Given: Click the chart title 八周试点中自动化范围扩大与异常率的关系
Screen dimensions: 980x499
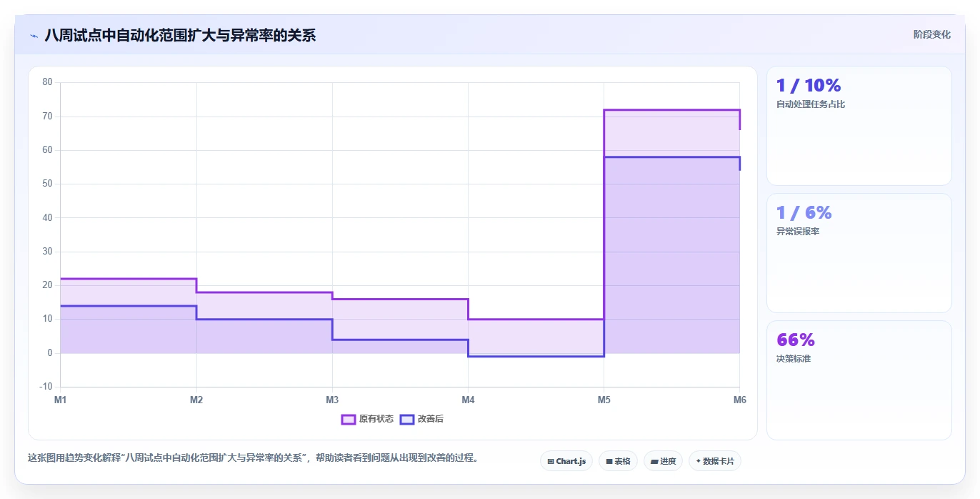Looking at the screenshot, I should pyautogui.click(x=180, y=35).
